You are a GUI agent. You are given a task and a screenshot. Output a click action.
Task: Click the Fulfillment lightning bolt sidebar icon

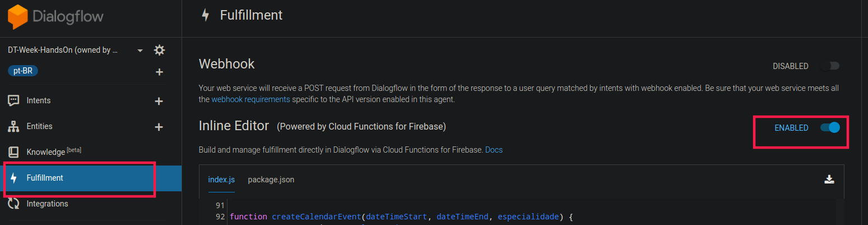[13, 178]
